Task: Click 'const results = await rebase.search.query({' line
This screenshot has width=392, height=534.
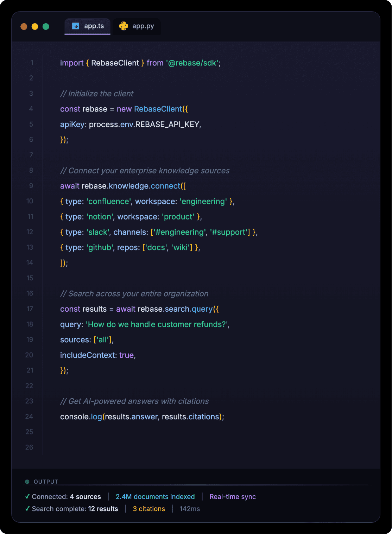Action: (139, 309)
